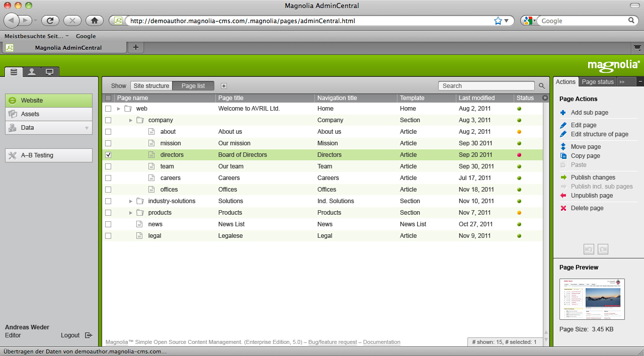This screenshot has height=356, width=644.
Task: Click the Add sub page plus icon
Action: (x=563, y=113)
